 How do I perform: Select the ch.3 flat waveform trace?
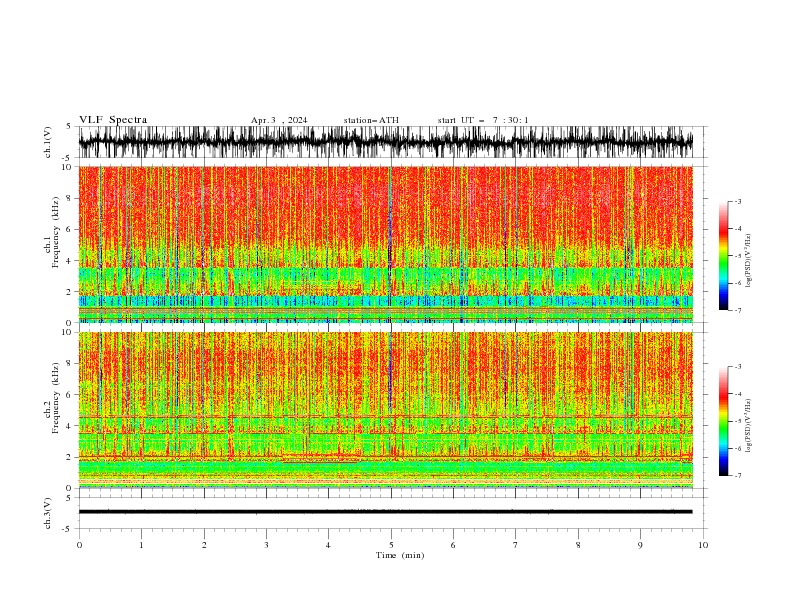[x=386, y=512]
